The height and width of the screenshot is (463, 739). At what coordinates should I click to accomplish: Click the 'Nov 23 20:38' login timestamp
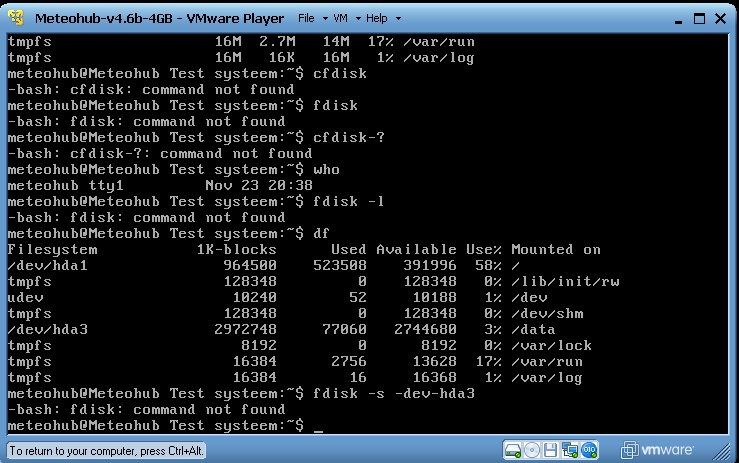259,185
